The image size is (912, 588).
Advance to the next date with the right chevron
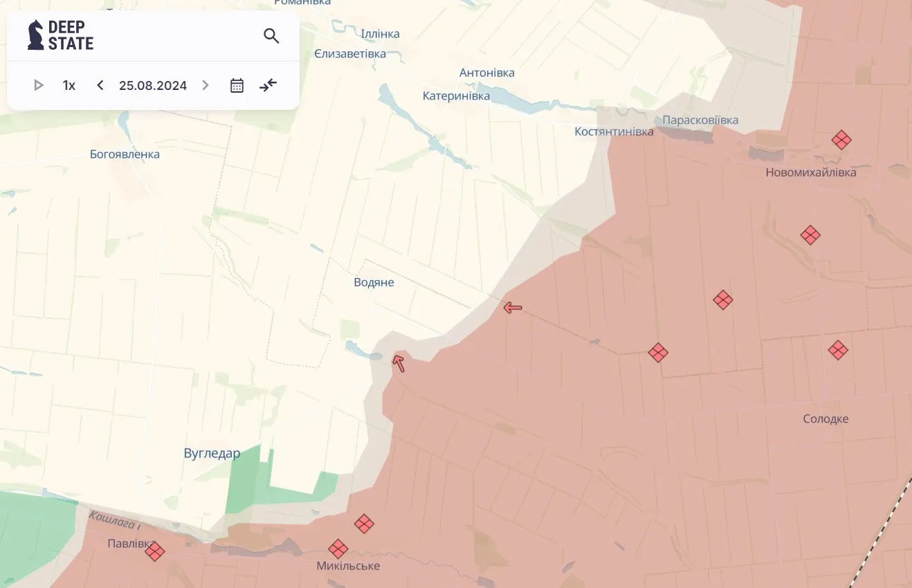click(x=206, y=85)
